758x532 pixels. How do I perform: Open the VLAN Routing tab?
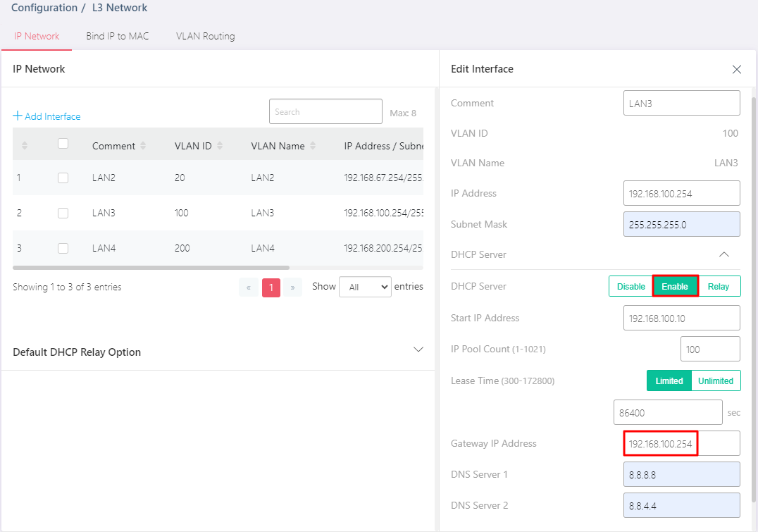coord(205,36)
